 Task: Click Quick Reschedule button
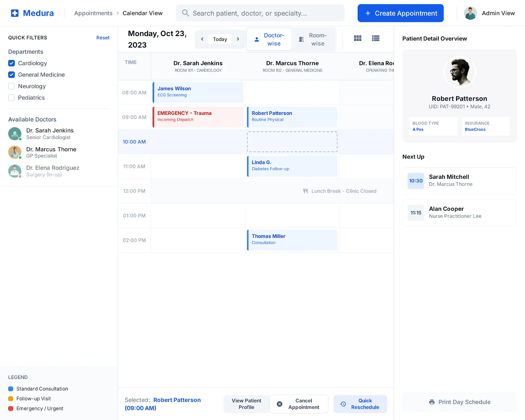[x=360, y=404]
